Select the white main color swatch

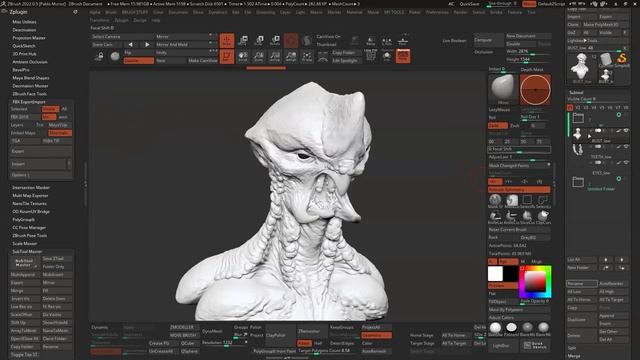pos(495,273)
